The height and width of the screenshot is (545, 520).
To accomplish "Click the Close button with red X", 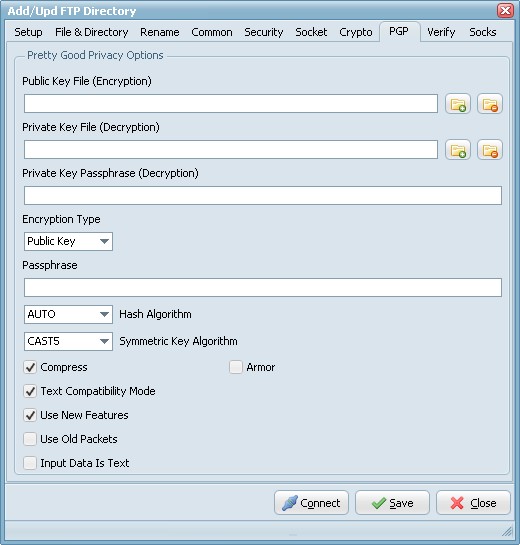I will [473, 503].
